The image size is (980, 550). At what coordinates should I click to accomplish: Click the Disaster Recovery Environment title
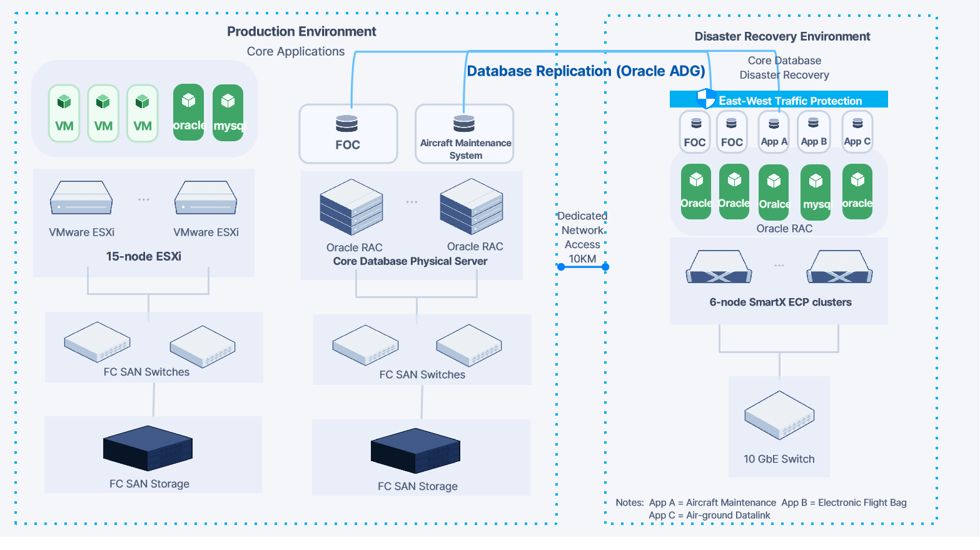(782, 36)
